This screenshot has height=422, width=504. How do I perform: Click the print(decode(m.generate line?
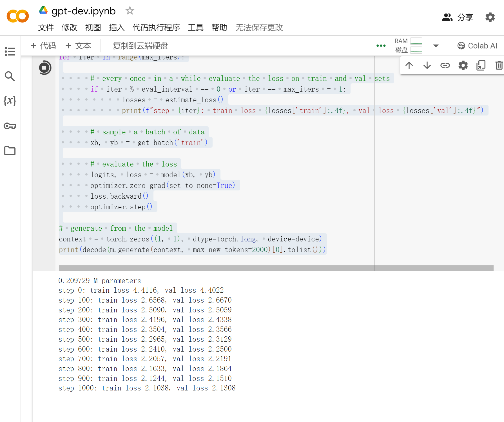(x=192, y=250)
